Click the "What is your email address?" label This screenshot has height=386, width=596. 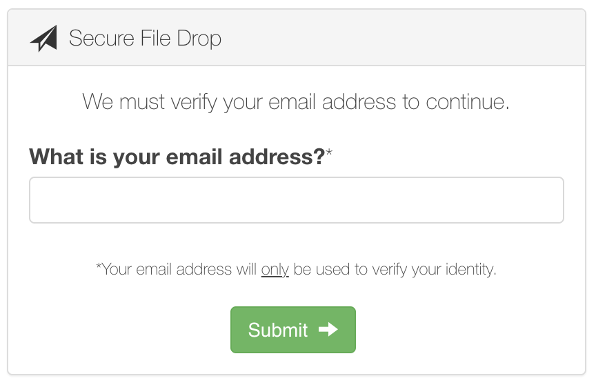pyautogui.click(x=177, y=157)
